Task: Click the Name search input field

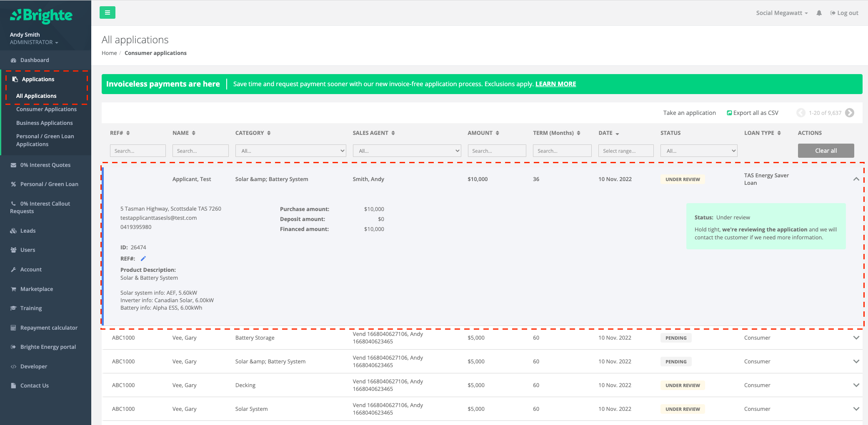Action: click(x=200, y=151)
